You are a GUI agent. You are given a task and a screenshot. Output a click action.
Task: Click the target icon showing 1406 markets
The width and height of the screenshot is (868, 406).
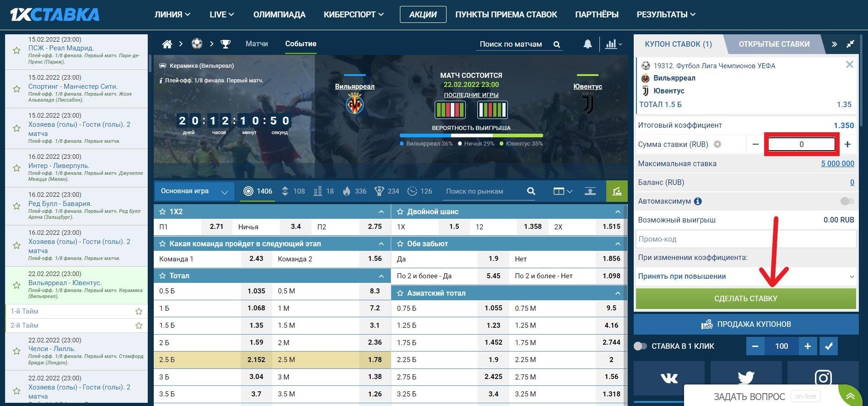click(x=248, y=191)
